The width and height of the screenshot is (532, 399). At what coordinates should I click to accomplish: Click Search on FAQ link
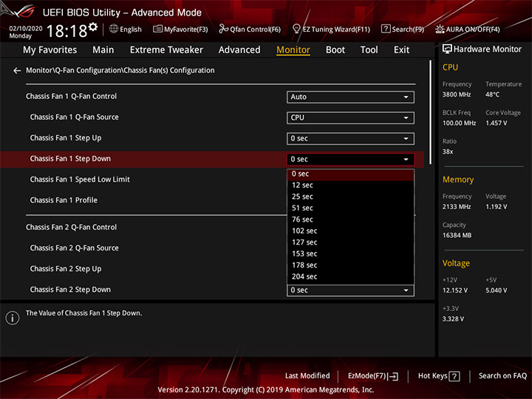coord(502,376)
